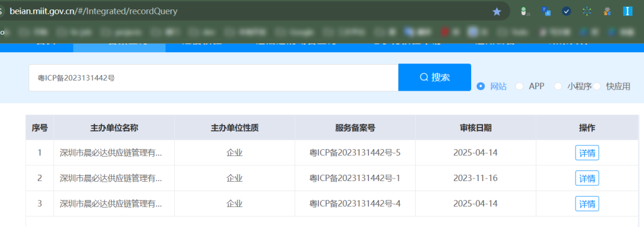
Task: Open 详情 for record 粤ICP备2023131442号-4
Action: [587, 204]
